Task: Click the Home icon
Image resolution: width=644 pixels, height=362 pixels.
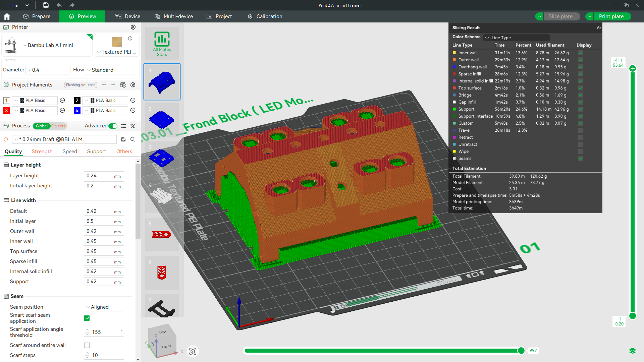Action: tap(7, 16)
